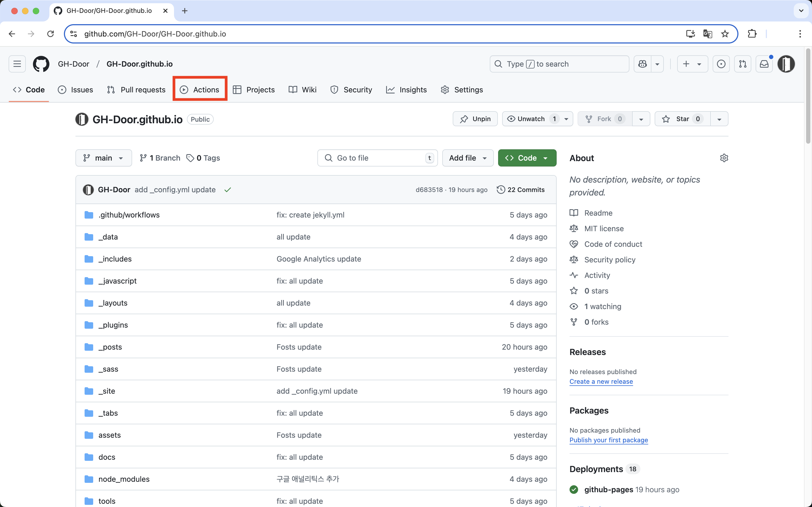
Task: Expand the Fork options dropdown arrow
Action: 641,119
